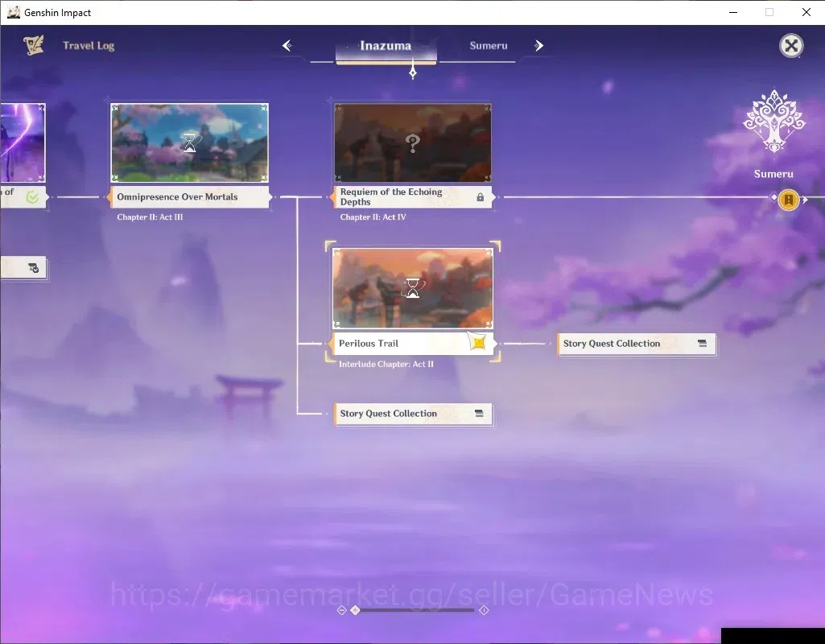Click the lock icon on Requiem quest
Viewport: 825px width, 644px height.
[x=480, y=197]
